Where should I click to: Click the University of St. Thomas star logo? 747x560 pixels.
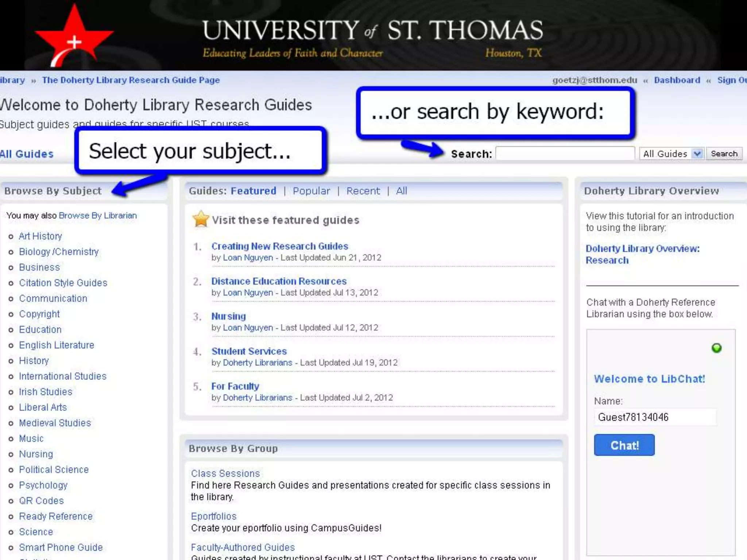coord(74,36)
